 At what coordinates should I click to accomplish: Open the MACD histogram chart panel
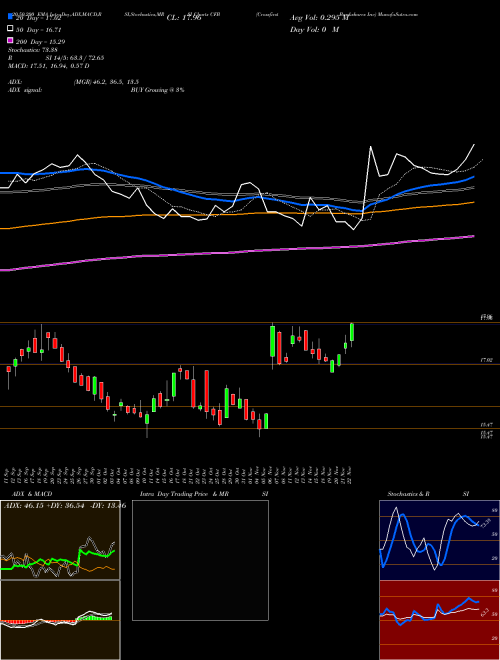pos(60,620)
